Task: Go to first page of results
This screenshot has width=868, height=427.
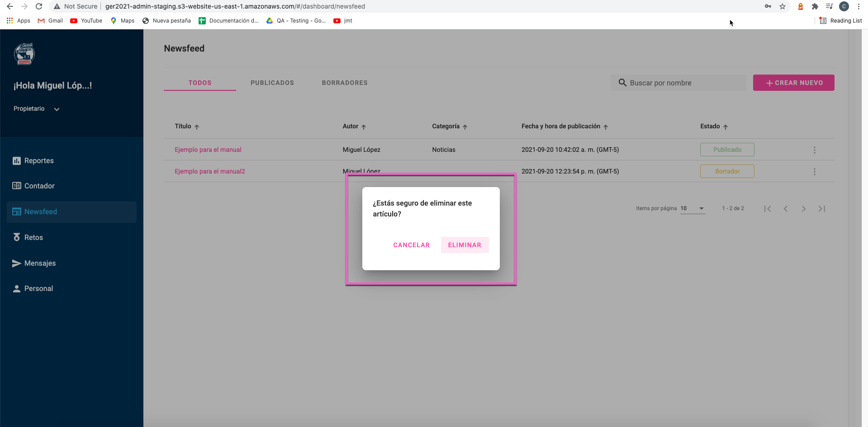Action: (x=768, y=209)
